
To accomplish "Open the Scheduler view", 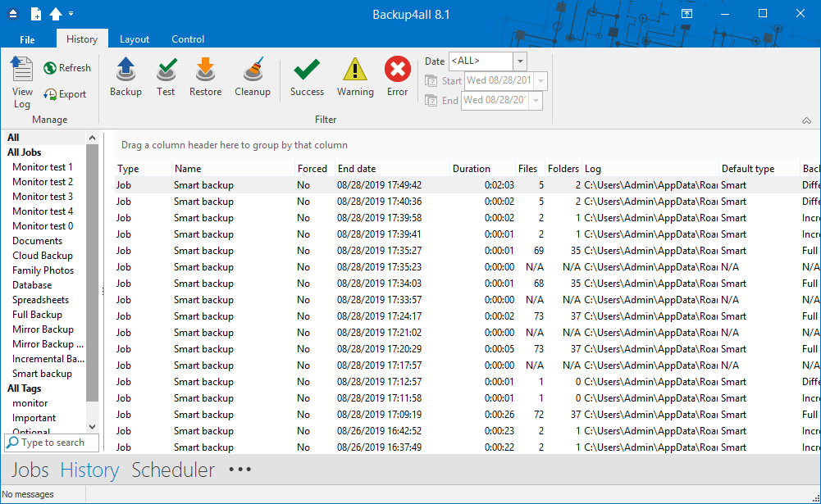I will [173, 470].
